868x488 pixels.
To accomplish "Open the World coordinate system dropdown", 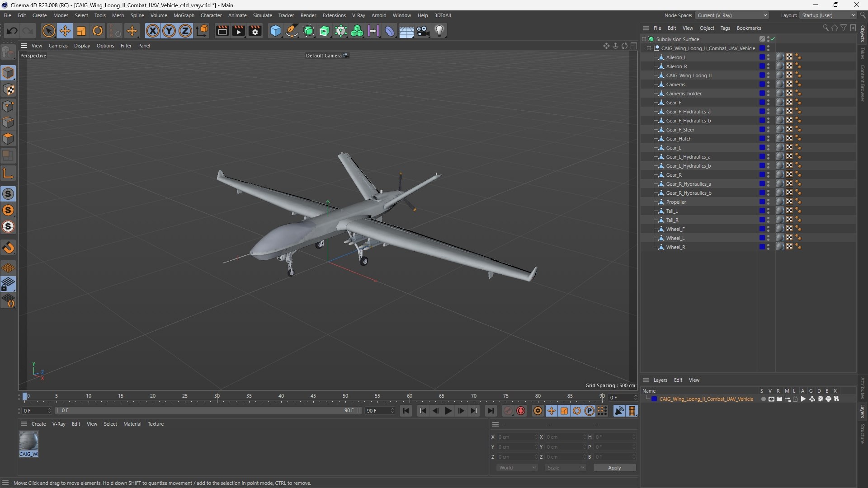I will (517, 468).
